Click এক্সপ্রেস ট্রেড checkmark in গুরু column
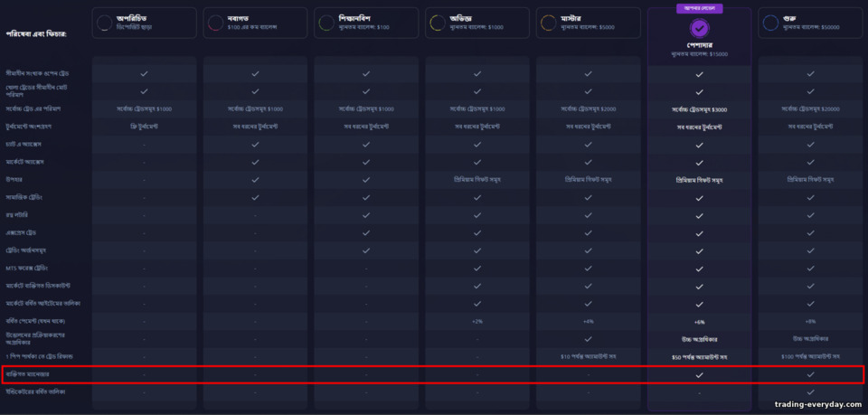Viewport: 868px width, 415px height. click(810, 233)
